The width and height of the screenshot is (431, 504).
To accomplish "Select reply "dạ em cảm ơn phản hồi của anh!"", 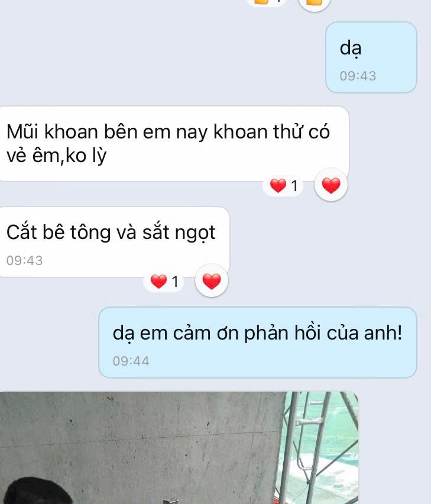I will (x=258, y=343).
